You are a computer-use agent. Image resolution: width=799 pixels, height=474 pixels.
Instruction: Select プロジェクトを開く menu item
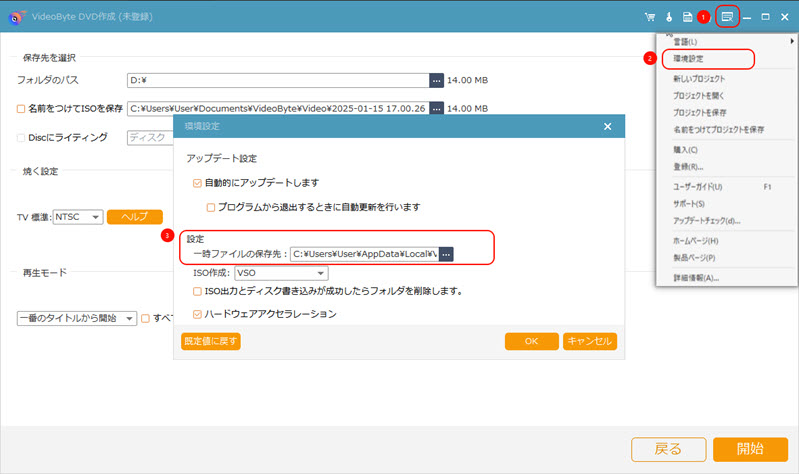[x=699, y=95]
